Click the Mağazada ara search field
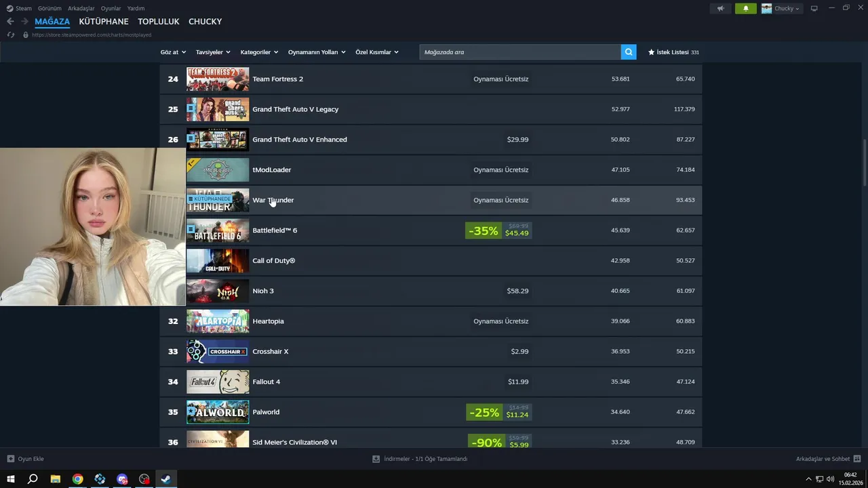The height and width of the screenshot is (488, 868). click(520, 52)
